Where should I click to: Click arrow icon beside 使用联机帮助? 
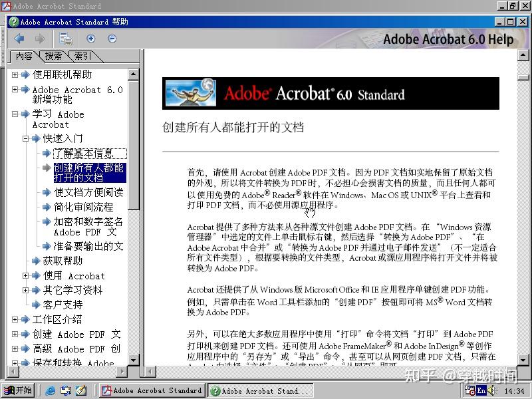coord(25,74)
